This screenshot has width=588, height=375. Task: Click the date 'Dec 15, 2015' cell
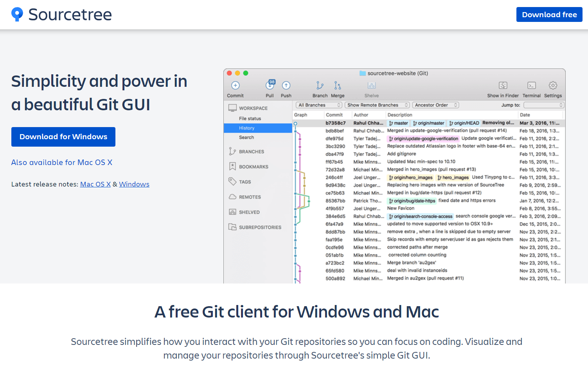tap(540, 224)
